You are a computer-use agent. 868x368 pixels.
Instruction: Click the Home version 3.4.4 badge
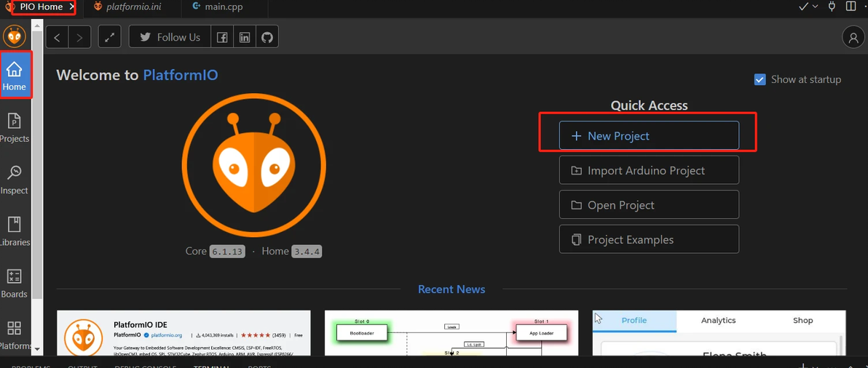(x=307, y=252)
